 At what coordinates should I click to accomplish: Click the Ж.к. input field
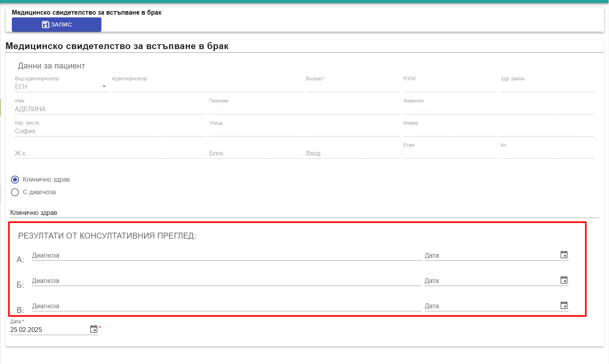point(110,153)
